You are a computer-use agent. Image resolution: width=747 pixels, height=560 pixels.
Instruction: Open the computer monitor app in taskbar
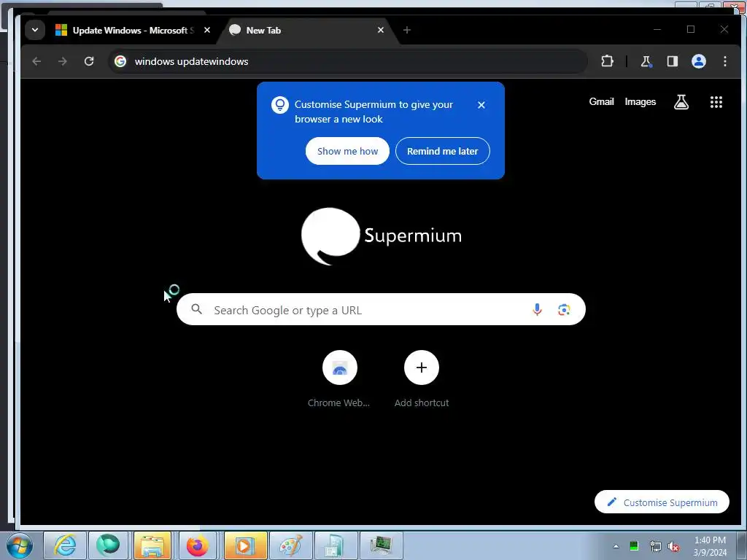coord(381,545)
